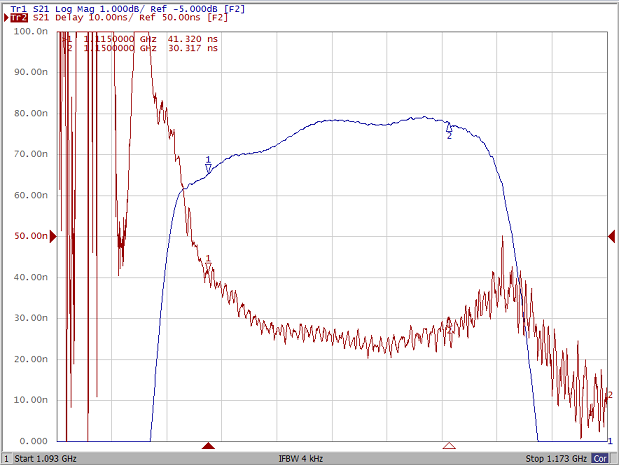The width and height of the screenshot is (619, 465).
Task: Toggle the Cor correction indicator
Action: click(600, 458)
